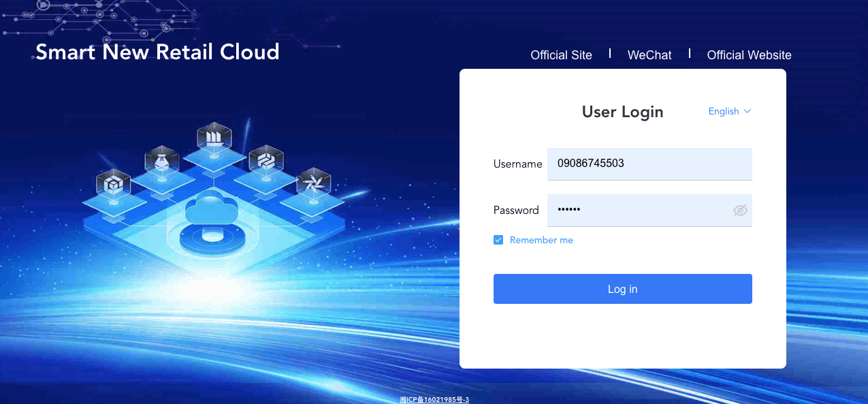This screenshot has width=868, height=404.
Task: Show password using the eye icon
Action: (x=740, y=211)
